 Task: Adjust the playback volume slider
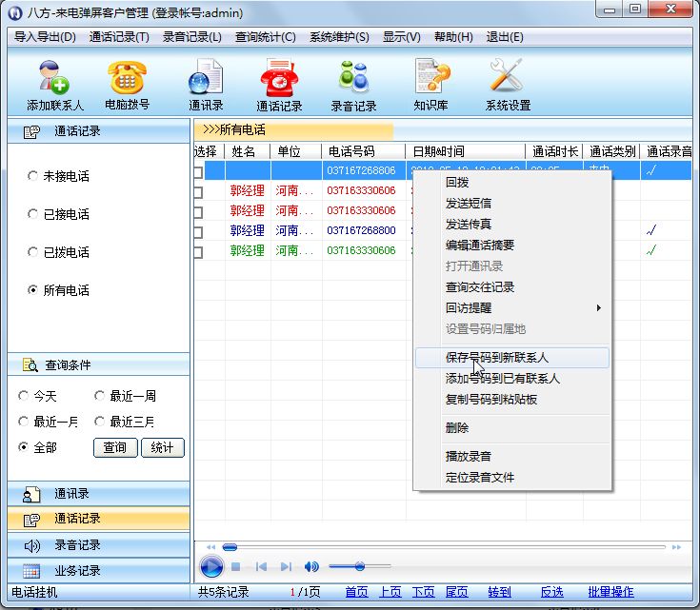point(359,567)
